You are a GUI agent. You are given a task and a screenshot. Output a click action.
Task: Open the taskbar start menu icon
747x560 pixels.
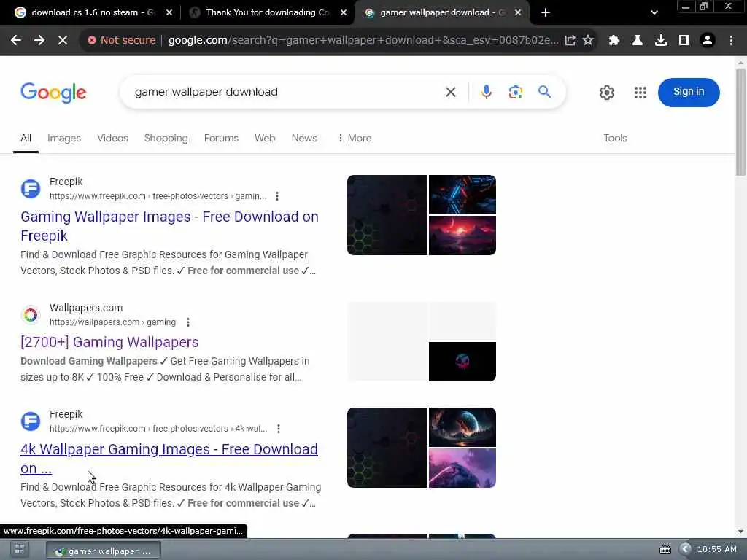20,549
